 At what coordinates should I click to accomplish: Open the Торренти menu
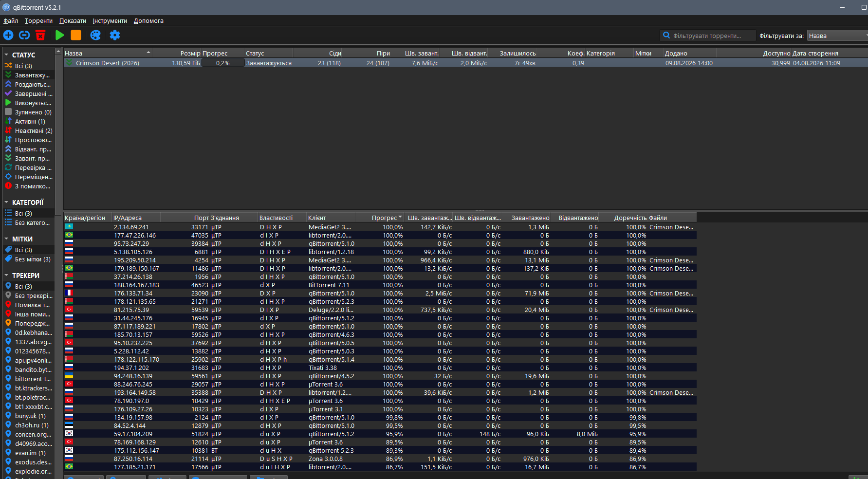[x=38, y=20]
